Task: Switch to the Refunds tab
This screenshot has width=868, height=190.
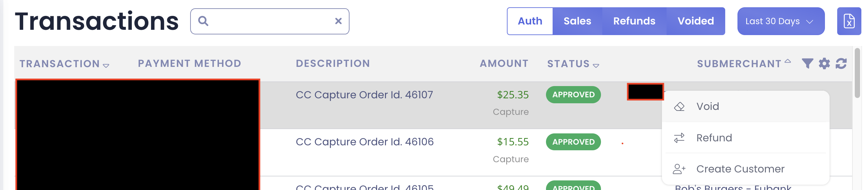Action: 634,21
